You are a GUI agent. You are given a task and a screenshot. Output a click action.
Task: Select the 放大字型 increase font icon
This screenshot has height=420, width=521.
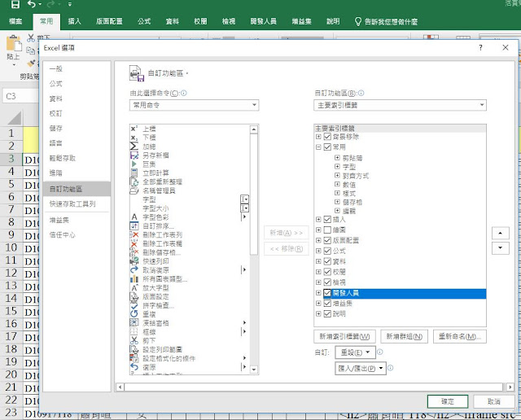click(134, 288)
